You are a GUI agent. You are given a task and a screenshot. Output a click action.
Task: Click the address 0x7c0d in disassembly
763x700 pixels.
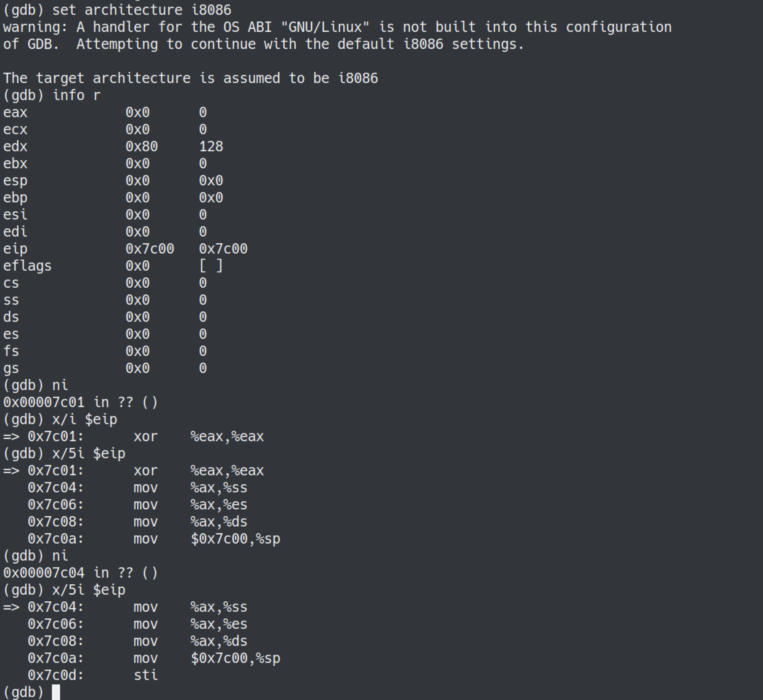(55, 675)
